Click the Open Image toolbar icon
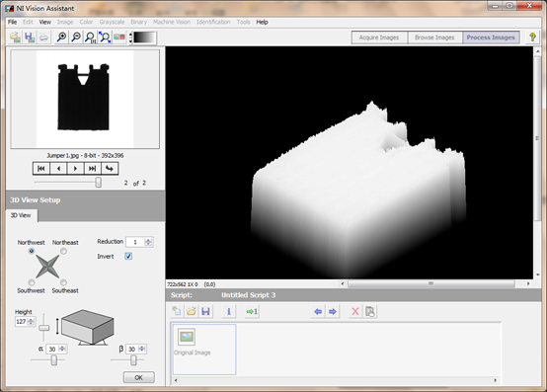The image size is (547, 392). pos(16,37)
